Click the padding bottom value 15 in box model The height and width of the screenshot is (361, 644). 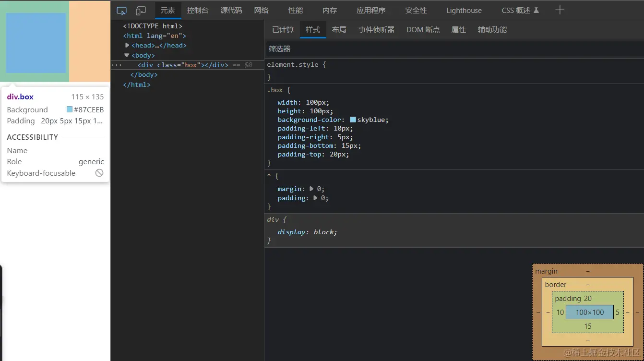click(x=588, y=326)
